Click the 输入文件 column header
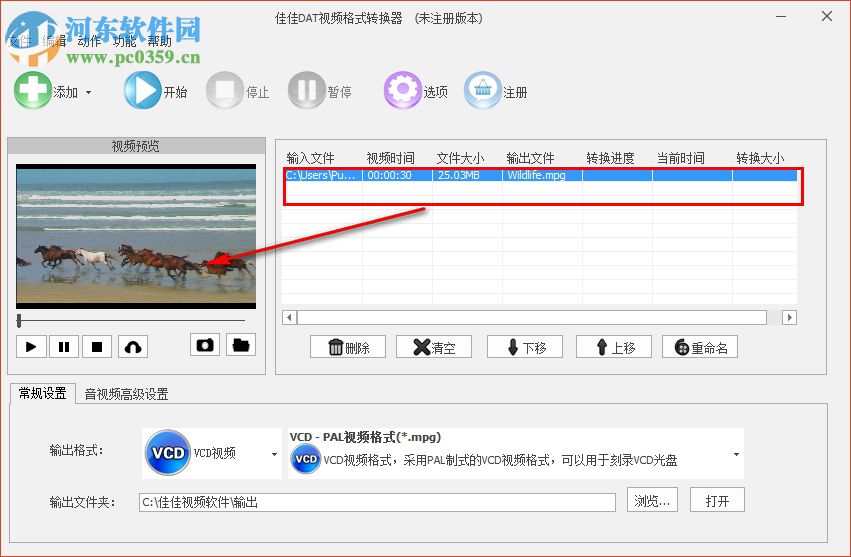Screen dimensions: 851x557 [310, 159]
